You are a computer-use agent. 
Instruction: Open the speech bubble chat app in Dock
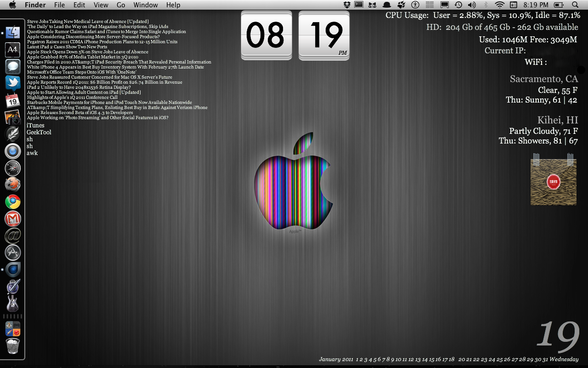[13, 67]
